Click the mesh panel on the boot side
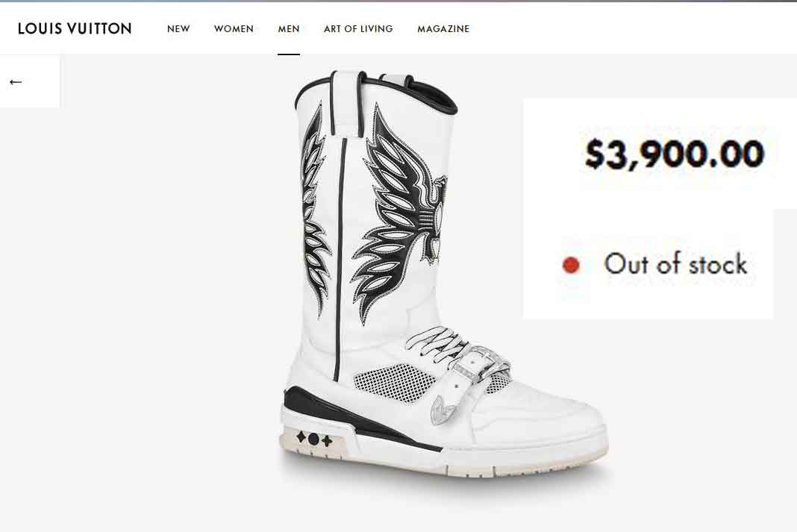The image size is (797, 532). [394, 382]
